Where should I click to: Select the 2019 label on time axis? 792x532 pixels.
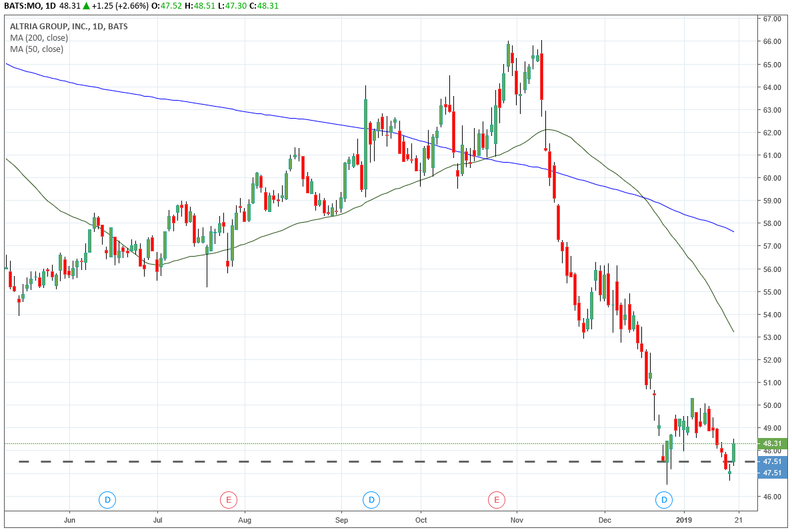[684, 520]
